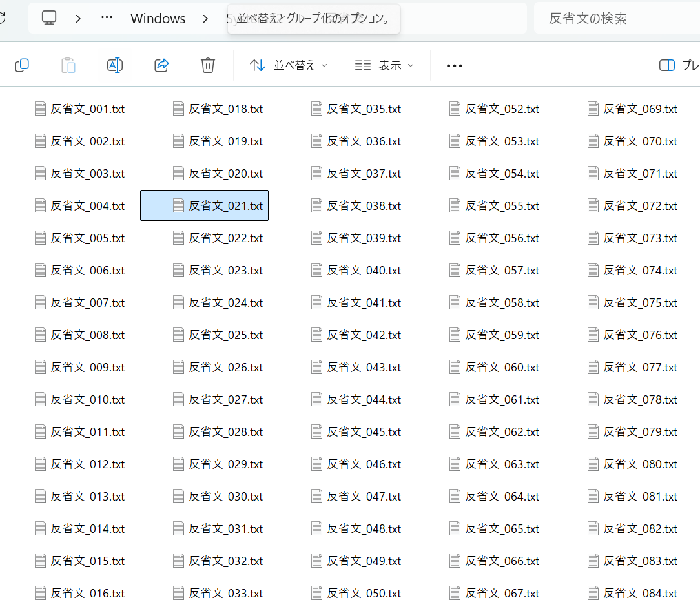
Task: Click the Share icon in the toolbar
Action: 161,65
